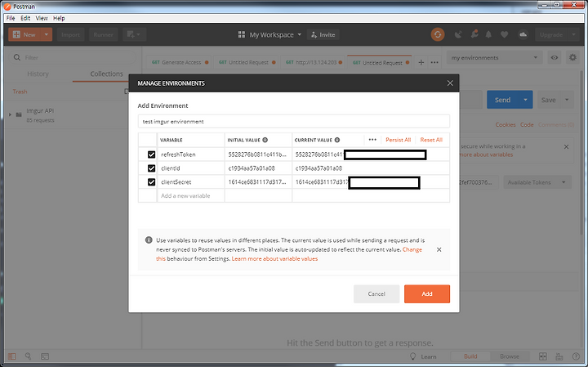Open the Find search icon in status bar
The image size is (588, 367).
(x=28, y=356)
